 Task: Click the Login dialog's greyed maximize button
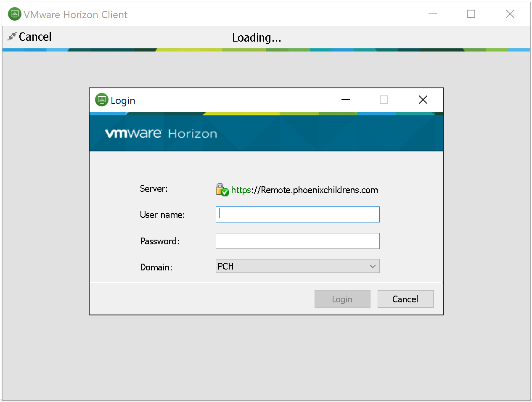pyautogui.click(x=384, y=100)
